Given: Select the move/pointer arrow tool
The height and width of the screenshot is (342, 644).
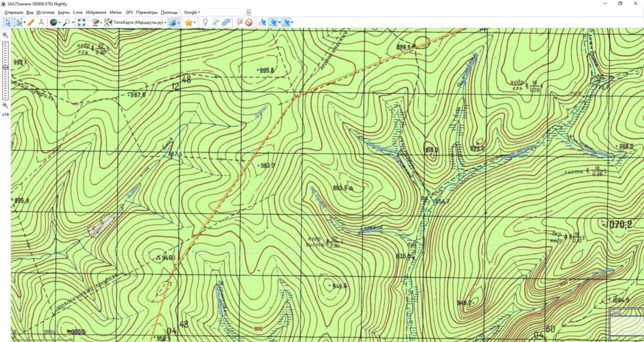Looking at the screenshot, I should tap(8, 22).
